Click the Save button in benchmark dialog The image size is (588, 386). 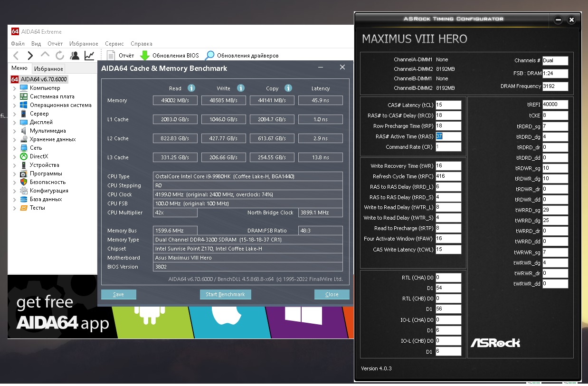pyautogui.click(x=119, y=294)
